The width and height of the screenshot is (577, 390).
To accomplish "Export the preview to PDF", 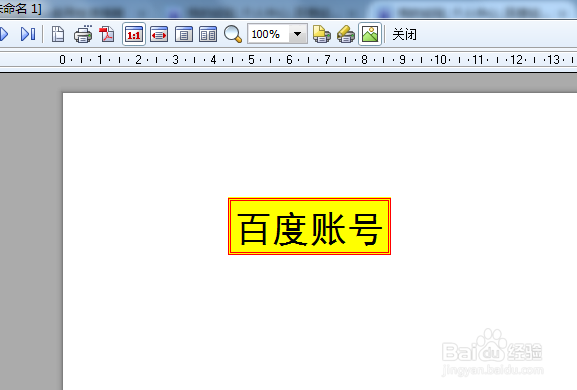I will click(x=107, y=34).
